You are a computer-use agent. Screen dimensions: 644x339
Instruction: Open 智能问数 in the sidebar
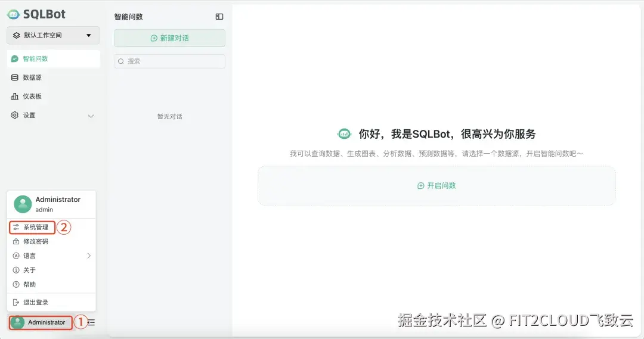coord(54,59)
